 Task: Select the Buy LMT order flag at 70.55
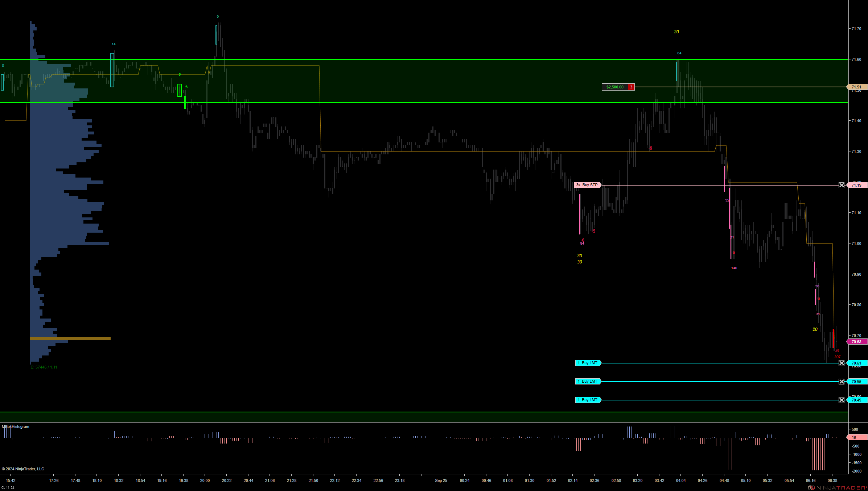point(588,382)
